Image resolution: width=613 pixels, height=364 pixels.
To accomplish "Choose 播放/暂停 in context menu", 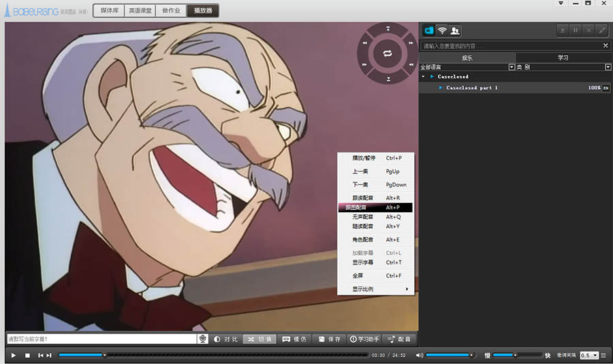I will click(376, 158).
